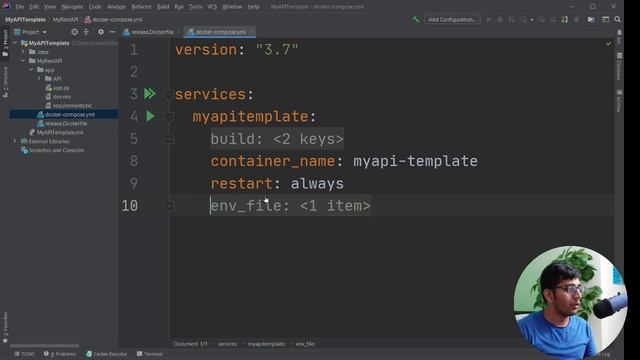Screen dimensions: 640x360
Task: Expand External Libraries node
Action: (x=16, y=141)
